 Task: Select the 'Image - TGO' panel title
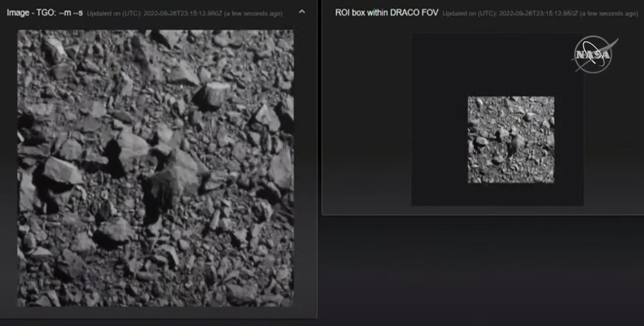[31, 13]
